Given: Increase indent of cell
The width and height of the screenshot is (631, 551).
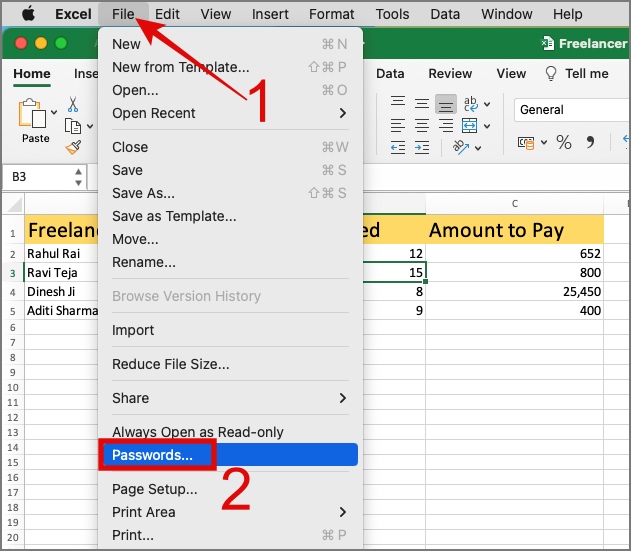Looking at the screenshot, I should pos(422,148).
